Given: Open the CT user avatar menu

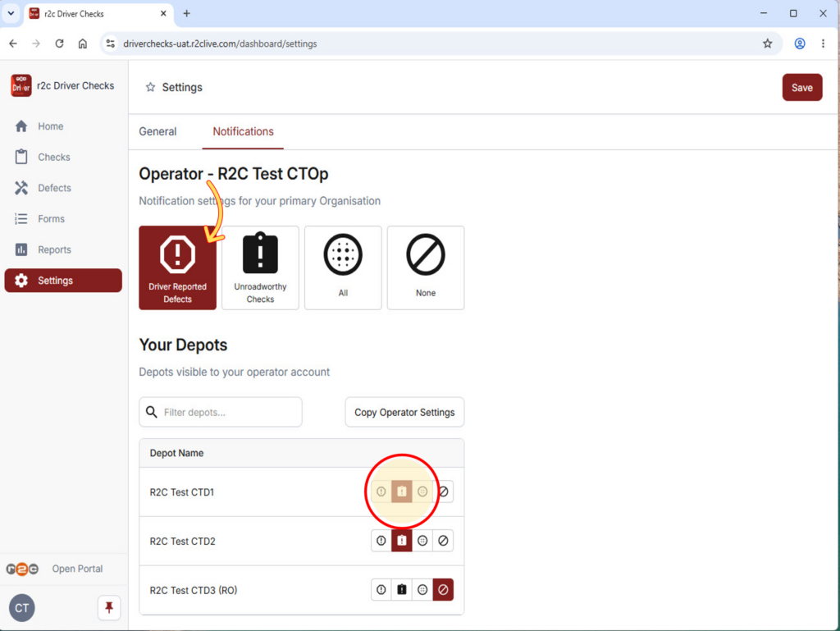Looking at the screenshot, I should pyautogui.click(x=22, y=608).
